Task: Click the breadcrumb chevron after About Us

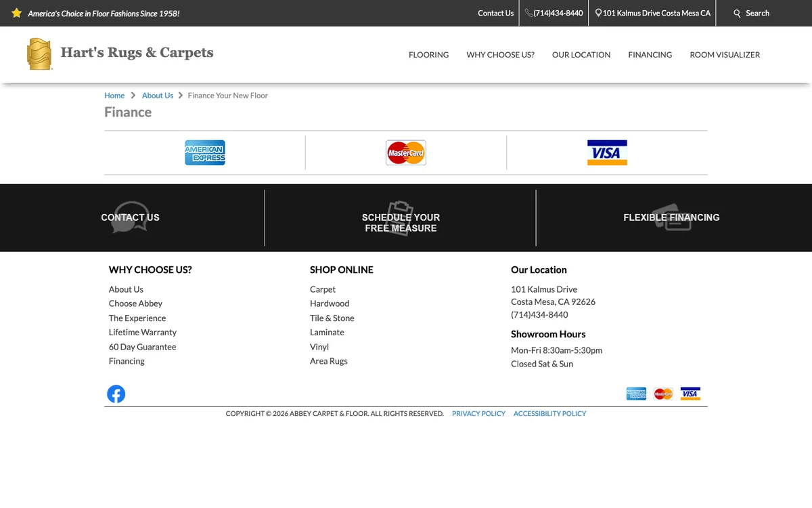Action: [181, 96]
